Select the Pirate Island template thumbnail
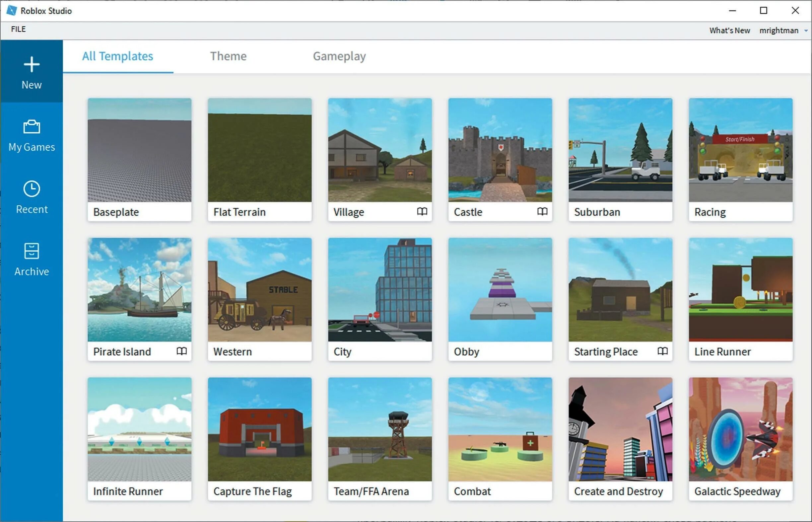This screenshot has height=522, width=812. pyautogui.click(x=139, y=290)
